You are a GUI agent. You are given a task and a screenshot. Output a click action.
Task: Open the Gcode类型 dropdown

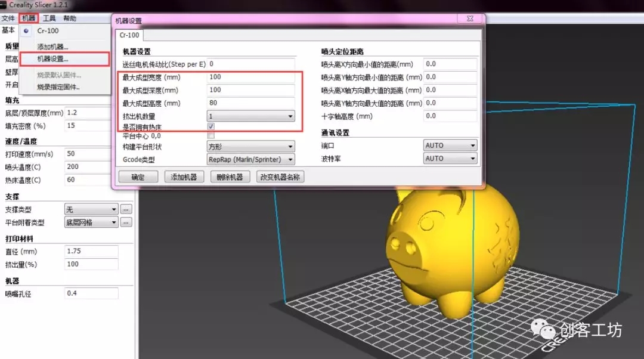(250, 159)
